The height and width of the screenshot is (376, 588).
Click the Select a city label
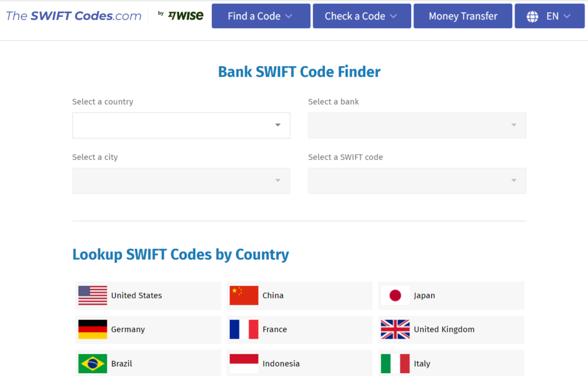click(95, 157)
